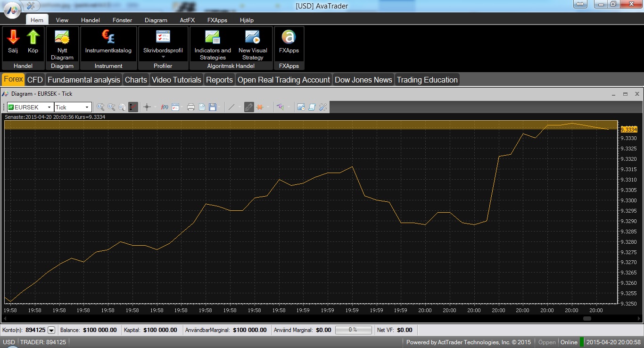The width and height of the screenshot is (644, 348).
Task: Open the FXApps ribbon icon
Action: (289, 37)
